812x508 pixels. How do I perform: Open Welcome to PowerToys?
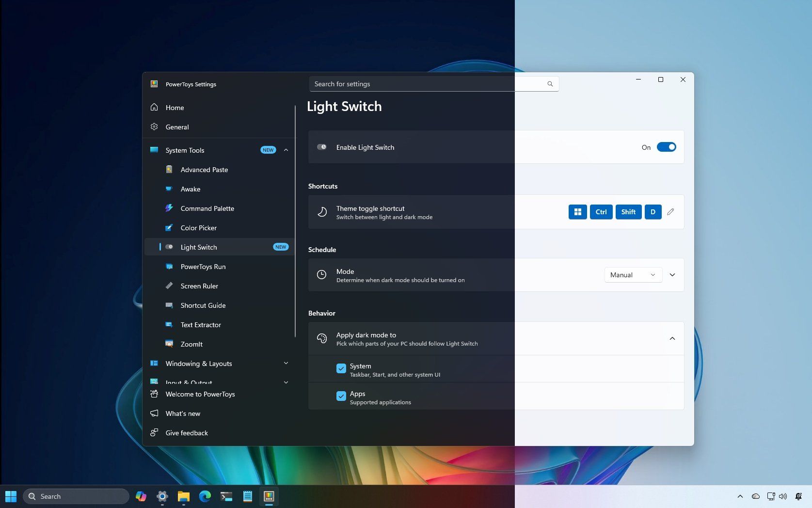click(x=200, y=394)
